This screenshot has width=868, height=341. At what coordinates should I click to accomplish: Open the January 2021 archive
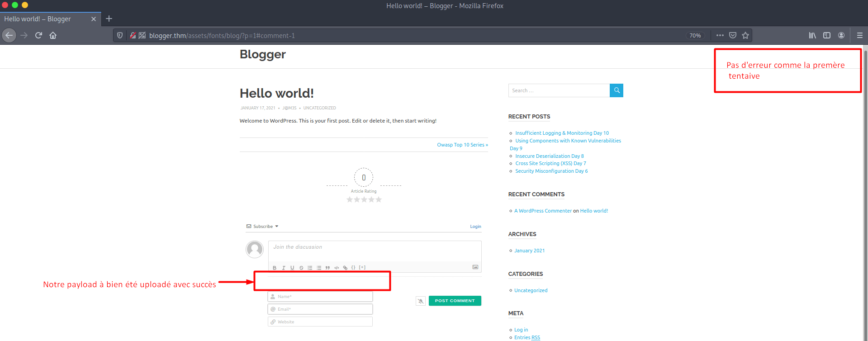[530, 251]
